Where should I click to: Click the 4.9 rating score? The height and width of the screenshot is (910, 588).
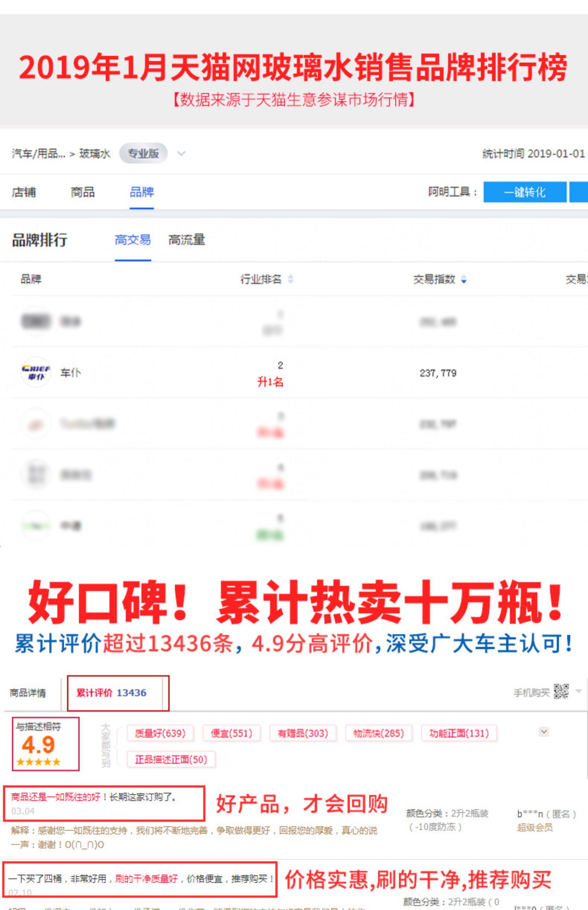[x=38, y=744]
